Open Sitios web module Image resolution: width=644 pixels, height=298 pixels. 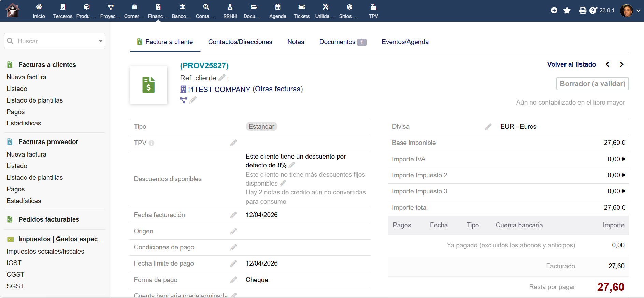(x=349, y=11)
